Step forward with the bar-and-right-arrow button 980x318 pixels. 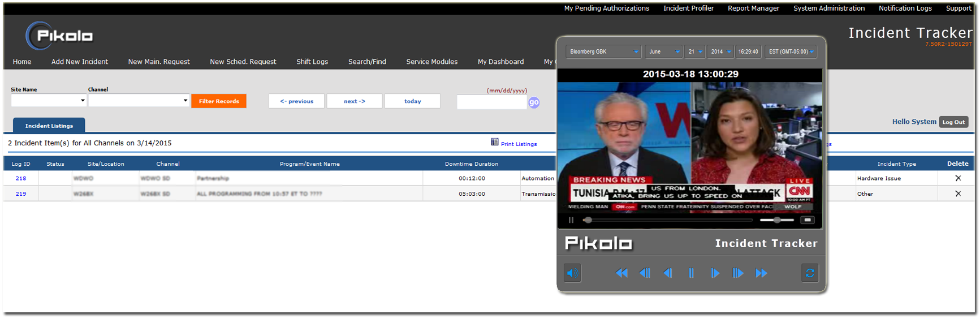[x=738, y=273]
